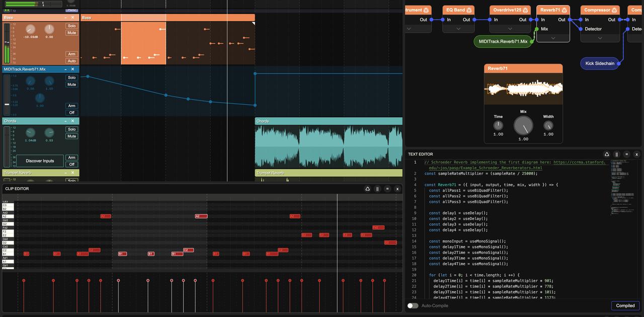Click the triangle icon in Text Editor header

point(607,154)
